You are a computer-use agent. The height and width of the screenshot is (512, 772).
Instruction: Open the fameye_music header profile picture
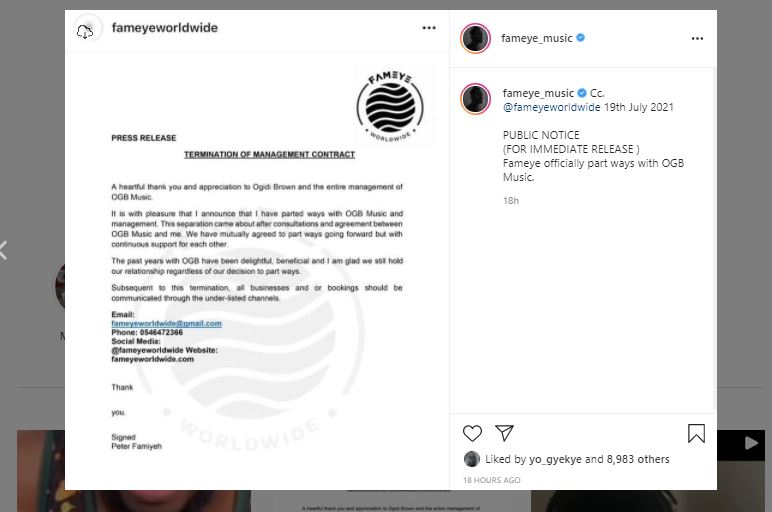click(x=476, y=38)
